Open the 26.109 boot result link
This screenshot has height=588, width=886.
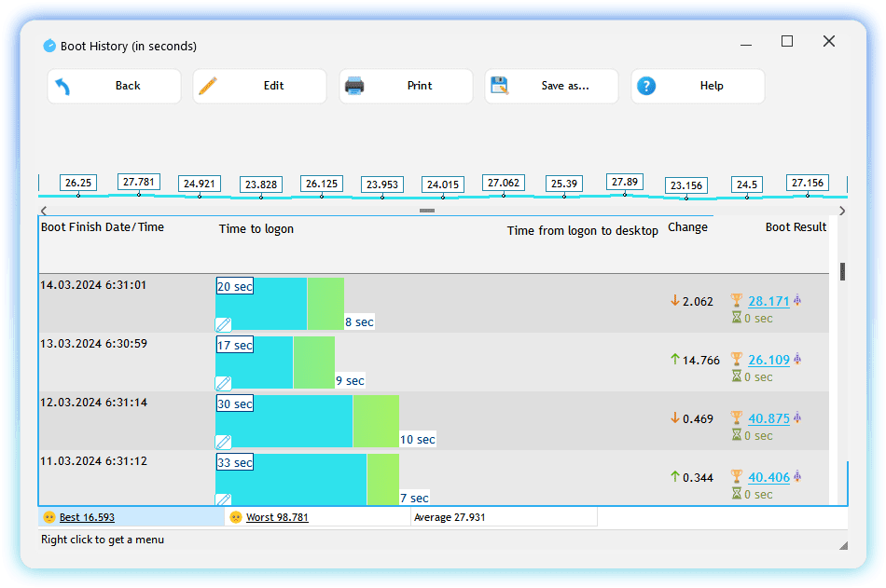[768, 360]
